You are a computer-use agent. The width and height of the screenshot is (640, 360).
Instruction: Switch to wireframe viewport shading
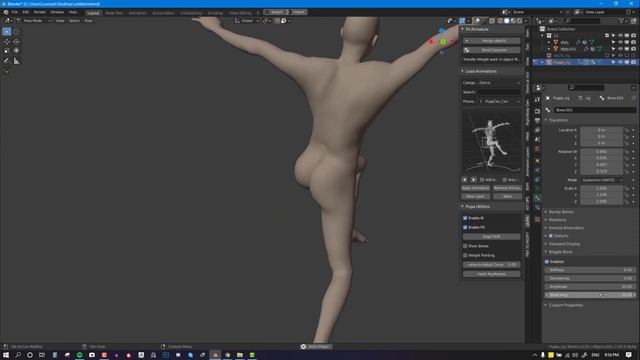pyautogui.click(x=500, y=21)
